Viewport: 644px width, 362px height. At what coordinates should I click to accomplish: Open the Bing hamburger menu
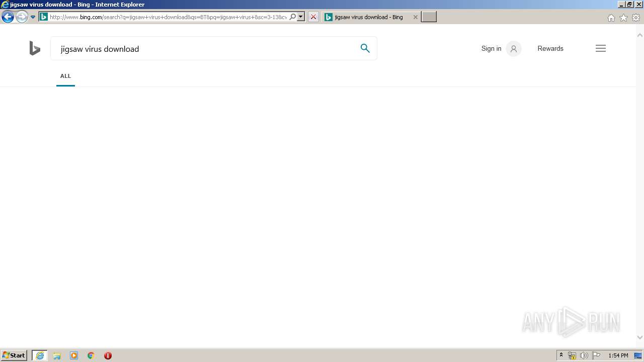coord(601,48)
